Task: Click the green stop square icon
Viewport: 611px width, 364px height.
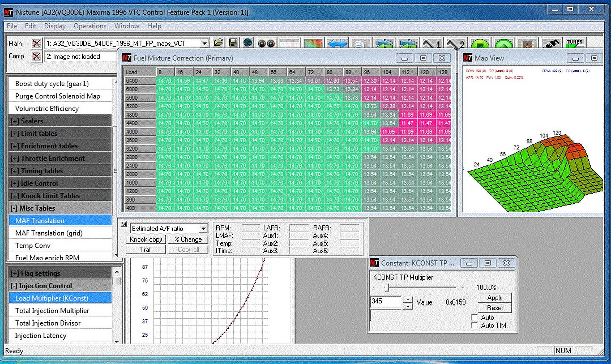Action: (480, 44)
